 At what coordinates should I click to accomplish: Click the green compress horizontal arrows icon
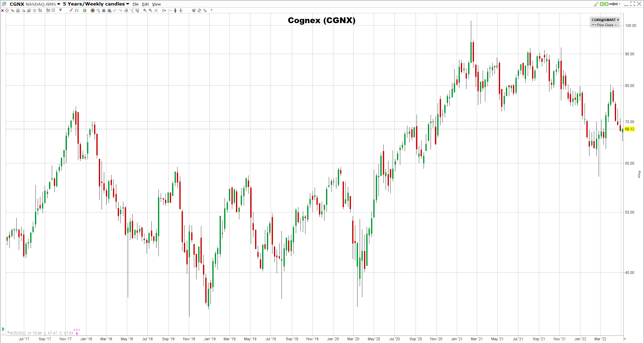pos(181,10)
